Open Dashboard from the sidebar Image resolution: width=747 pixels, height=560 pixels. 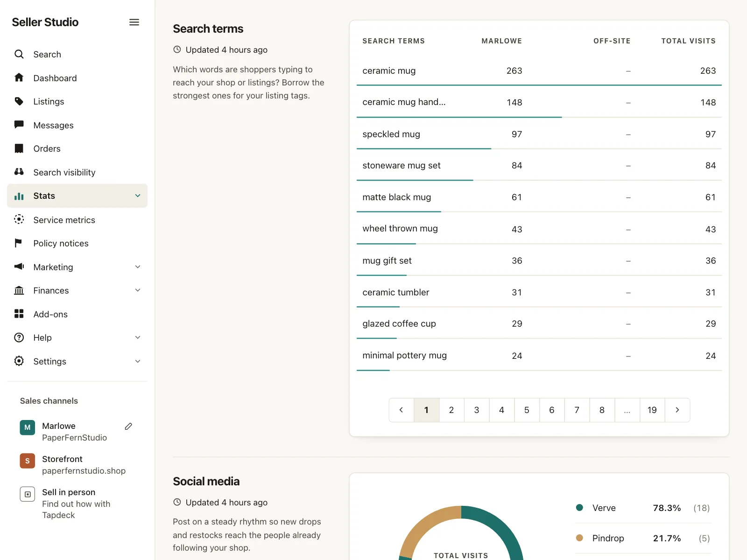[x=77, y=78]
